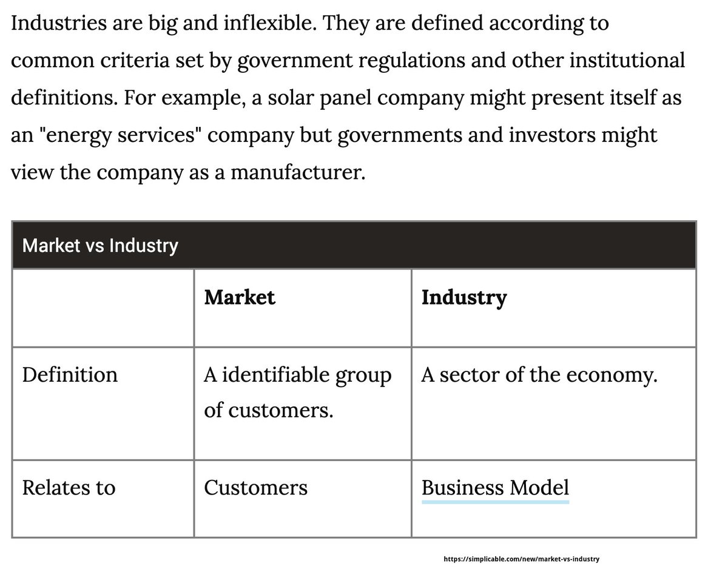Click the 'A identifiable group of customers' cell
This screenshot has height=574, width=728.
click(297, 392)
